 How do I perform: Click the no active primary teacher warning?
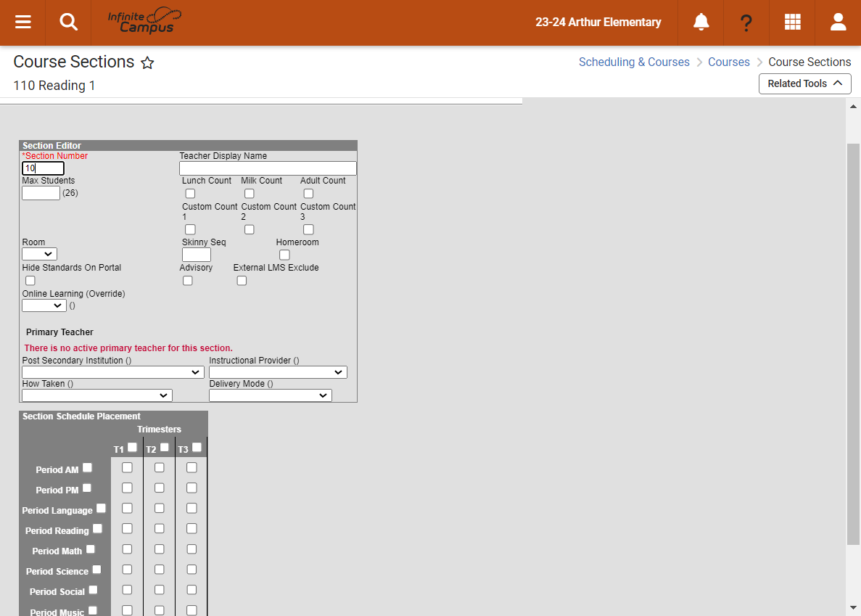click(128, 348)
